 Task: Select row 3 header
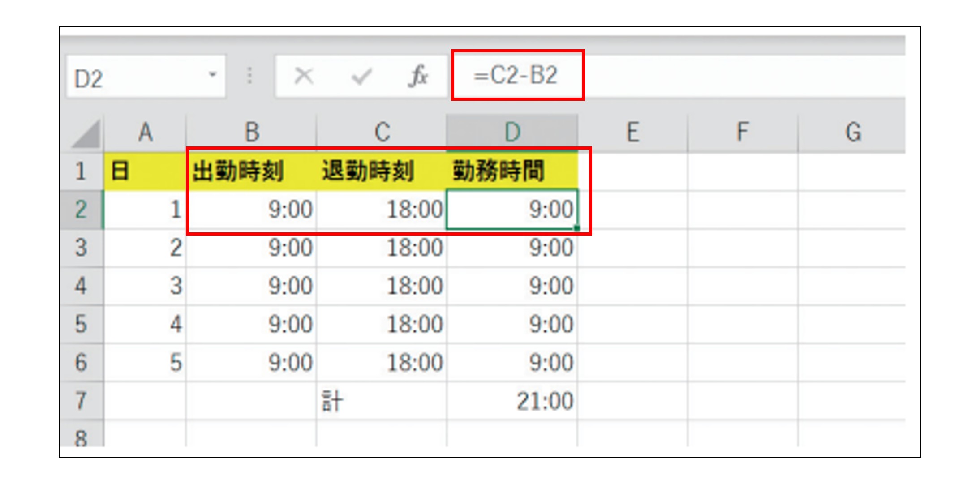[x=81, y=248]
